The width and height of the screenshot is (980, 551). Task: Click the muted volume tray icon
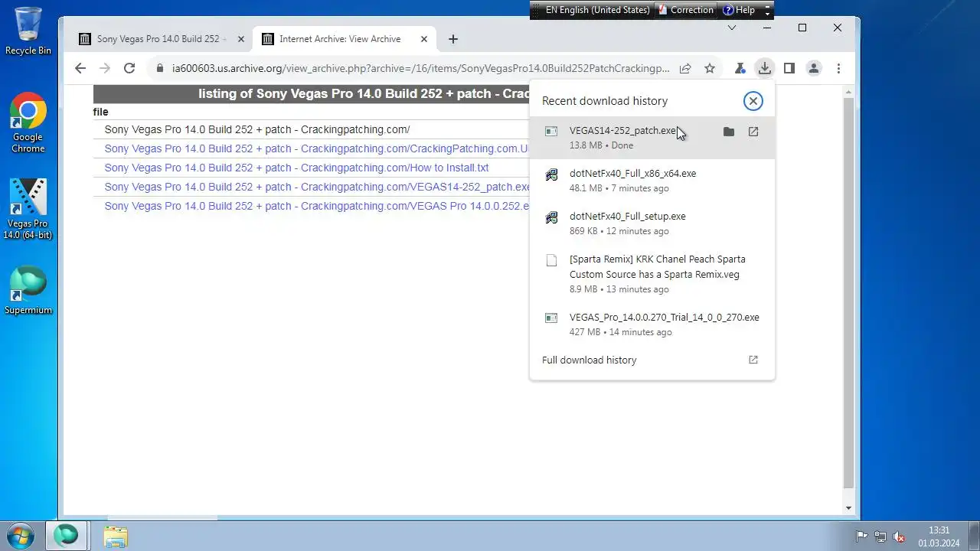(900, 536)
